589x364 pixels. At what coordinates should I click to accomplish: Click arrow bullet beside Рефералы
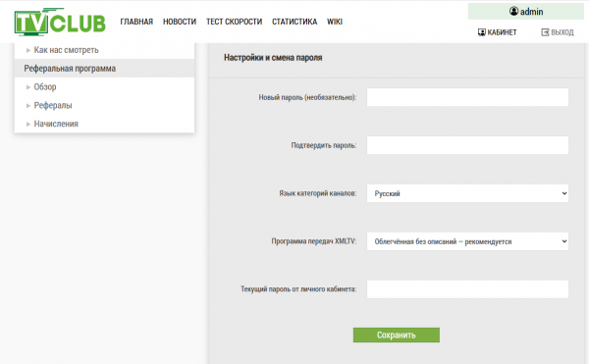click(x=28, y=105)
